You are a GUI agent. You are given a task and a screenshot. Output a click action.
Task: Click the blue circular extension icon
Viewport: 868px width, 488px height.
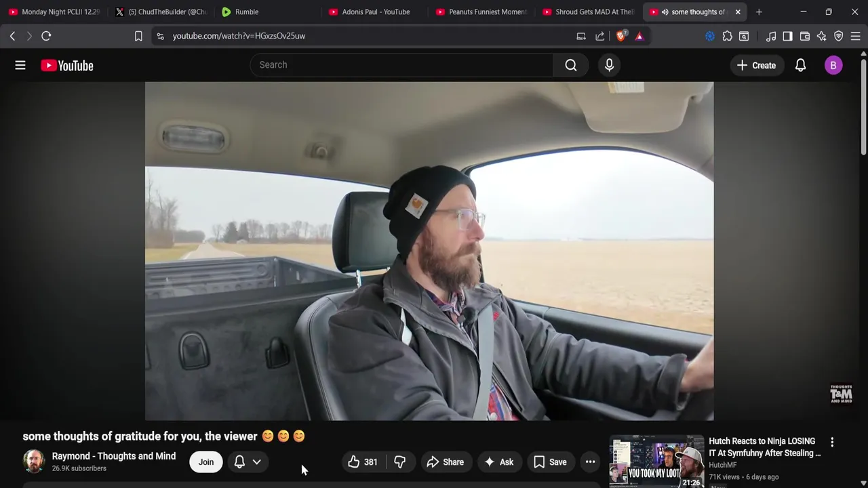click(x=710, y=36)
